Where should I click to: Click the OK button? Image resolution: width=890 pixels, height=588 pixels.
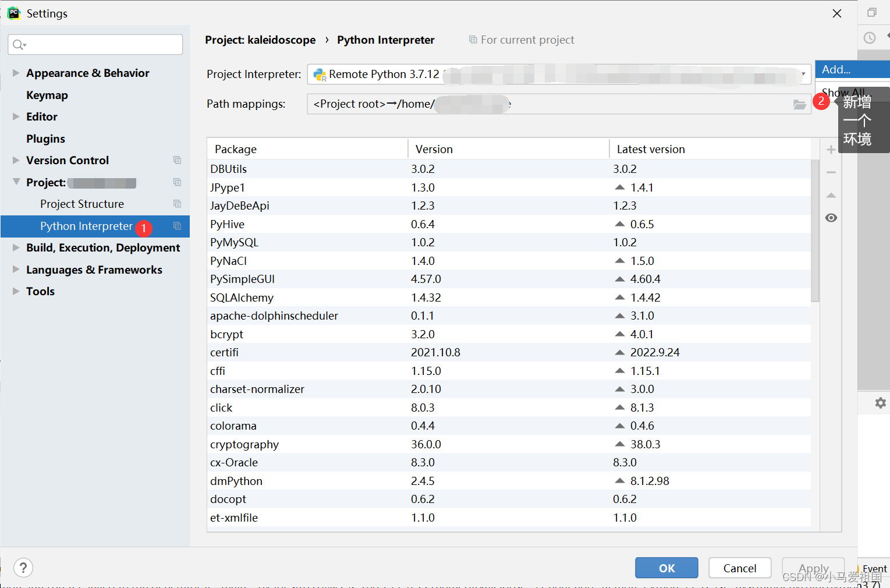point(666,568)
